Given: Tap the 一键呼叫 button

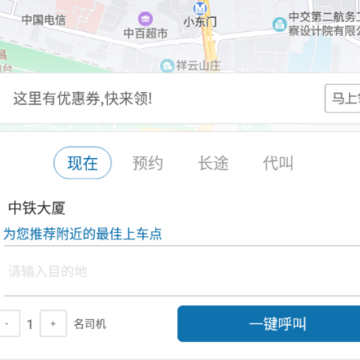Looking at the screenshot, I should [269, 324].
